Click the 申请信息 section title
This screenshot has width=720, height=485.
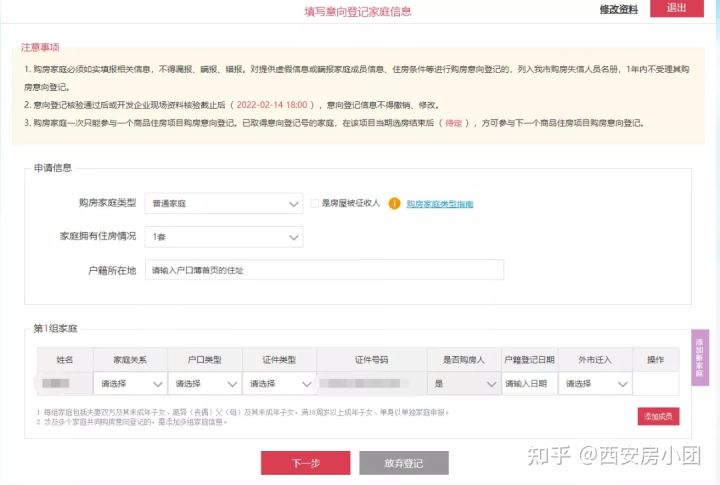point(53,168)
